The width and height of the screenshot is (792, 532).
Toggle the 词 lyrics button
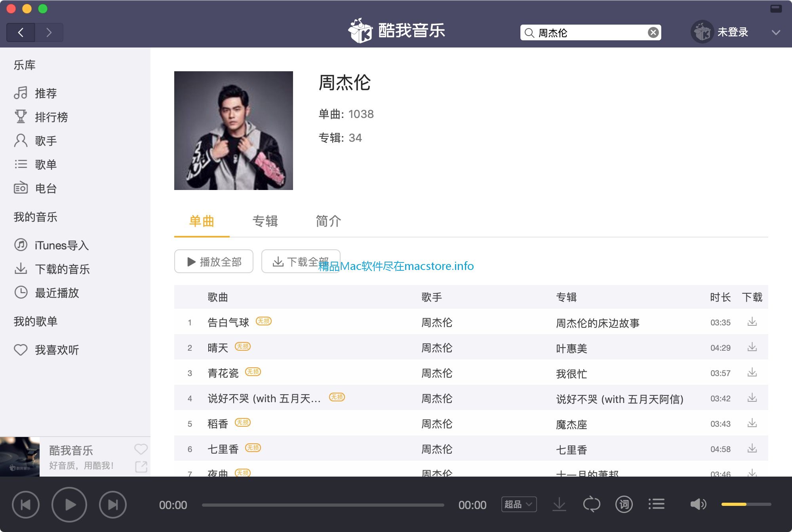[x=624, y=504]
